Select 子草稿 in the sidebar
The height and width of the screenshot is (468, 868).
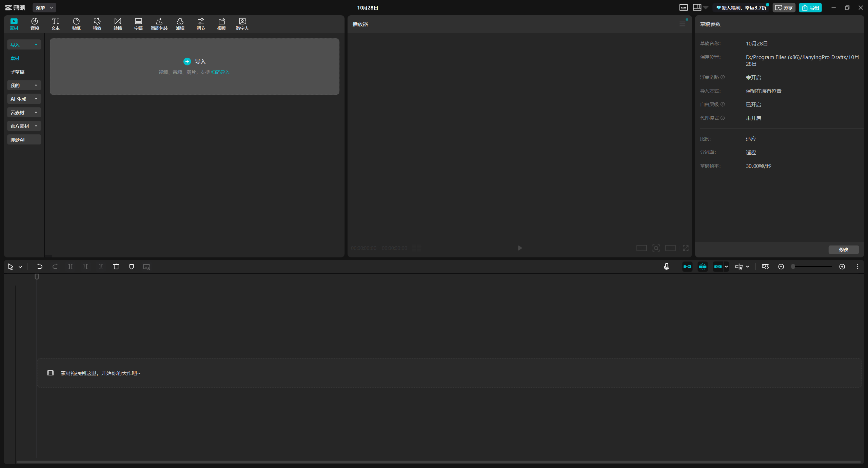coord(17,72)
